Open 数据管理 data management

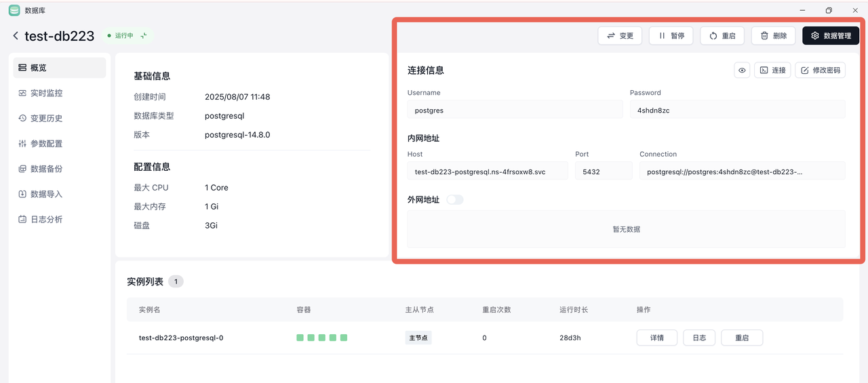pos(831,36)
